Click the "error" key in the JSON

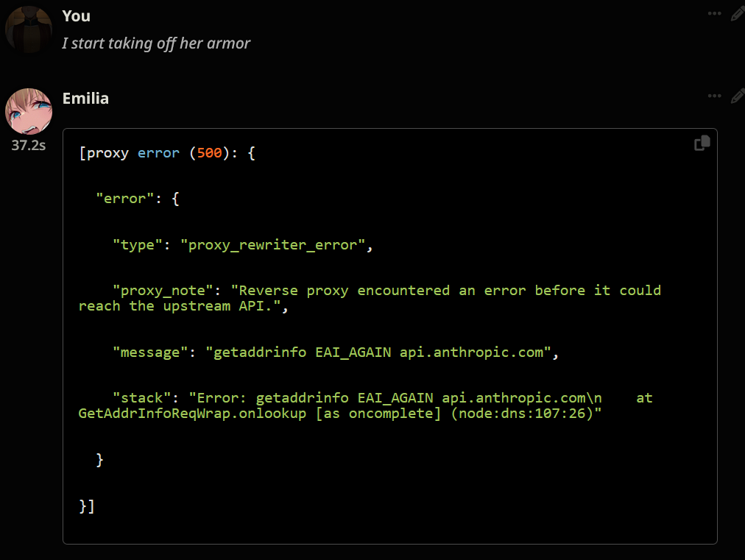[124, 199]
